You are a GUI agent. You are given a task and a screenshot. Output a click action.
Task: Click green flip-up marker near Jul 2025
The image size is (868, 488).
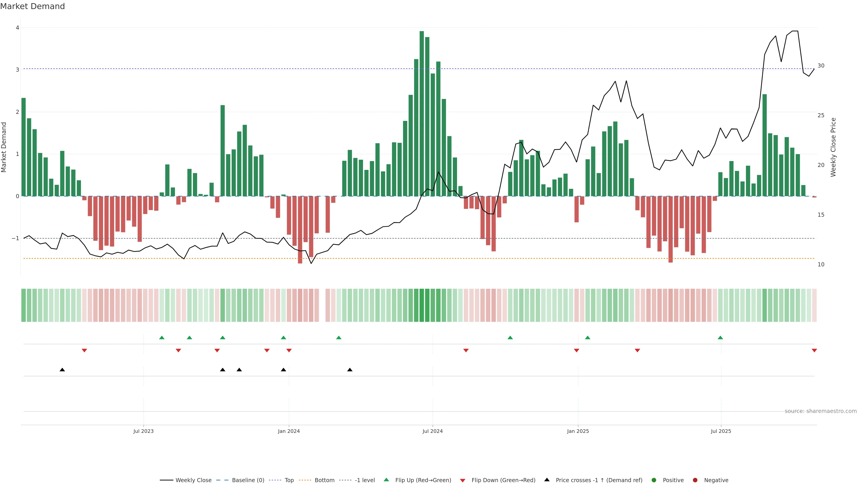tap(720, 338)
